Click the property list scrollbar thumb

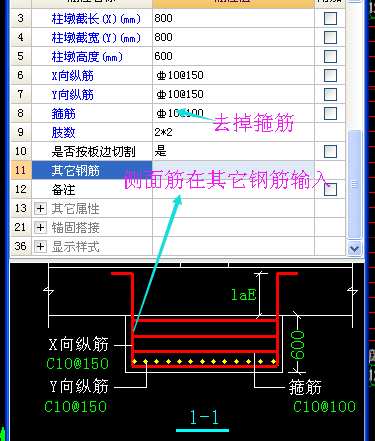pos(354,184)
